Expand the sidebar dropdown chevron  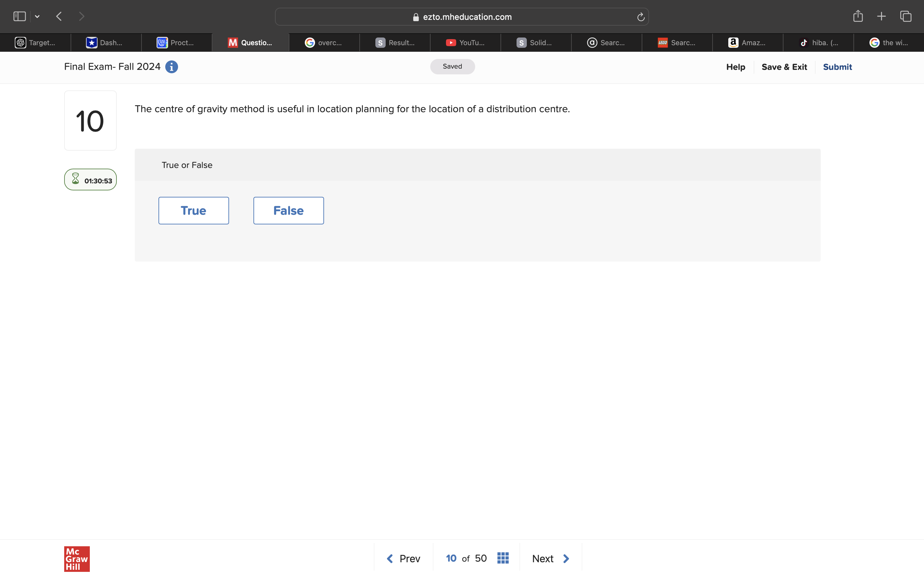37,16
